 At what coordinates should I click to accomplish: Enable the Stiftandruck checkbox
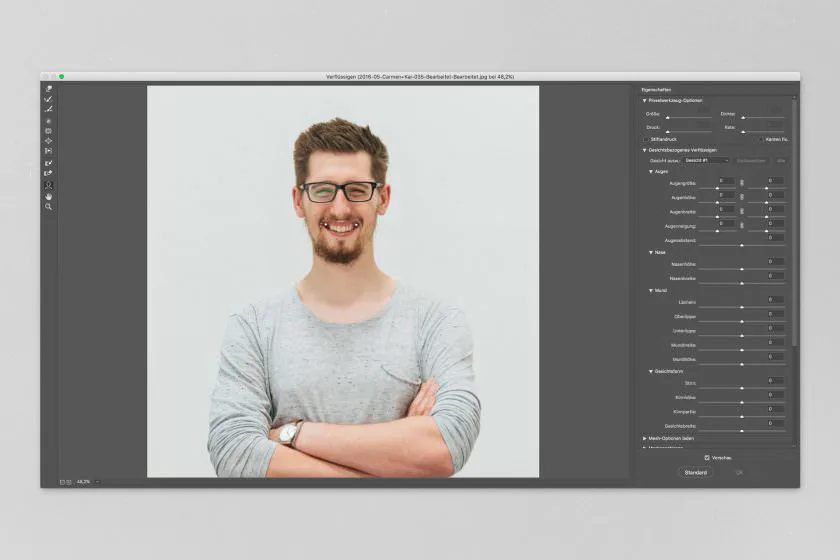[x=645, y=139]
